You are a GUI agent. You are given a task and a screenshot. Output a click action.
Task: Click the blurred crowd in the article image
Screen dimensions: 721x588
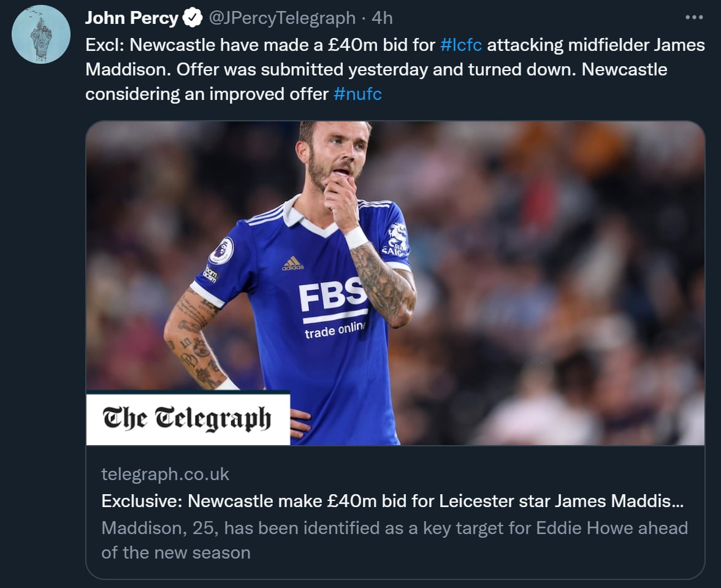[x=552, y=276]
